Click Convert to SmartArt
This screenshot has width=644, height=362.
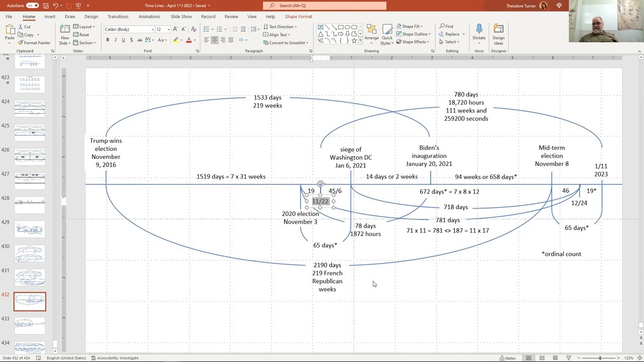(x=285, y=43)
